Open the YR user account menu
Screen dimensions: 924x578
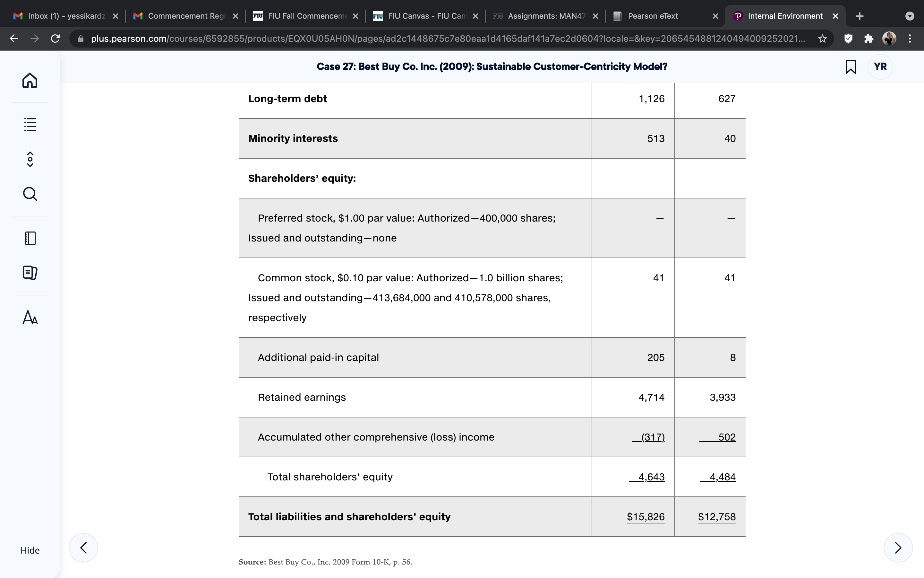click(x=880, y=66)
